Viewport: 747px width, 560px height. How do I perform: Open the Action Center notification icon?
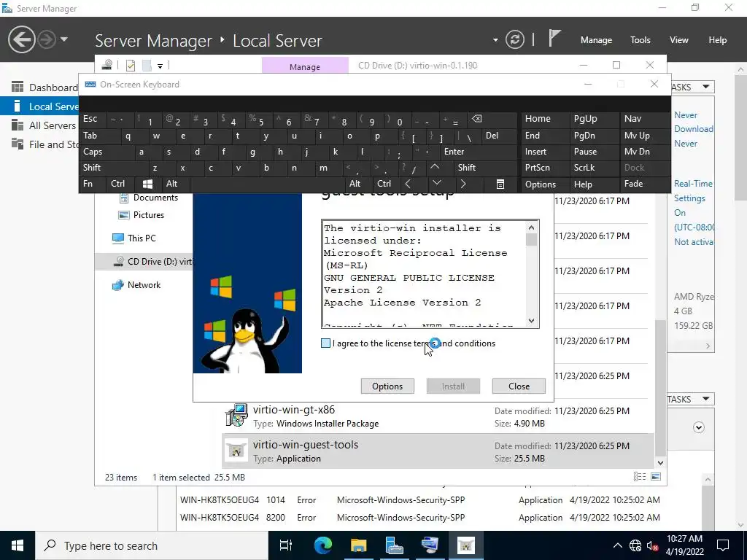click(x=723, y=545)
